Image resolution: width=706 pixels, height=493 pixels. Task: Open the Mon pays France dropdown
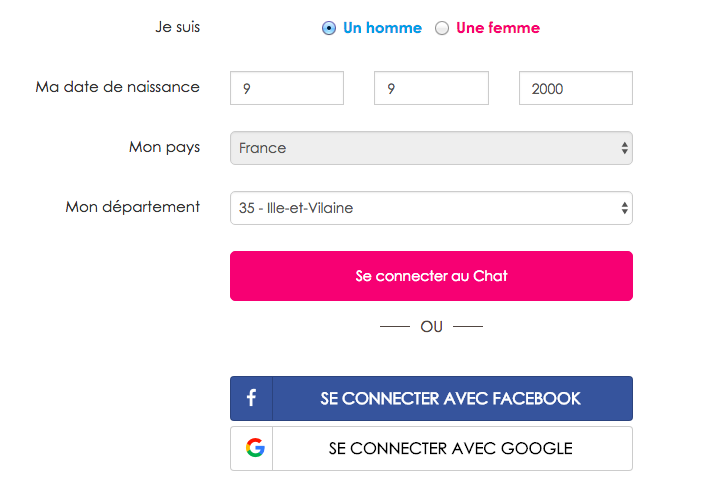click(431, 148)
